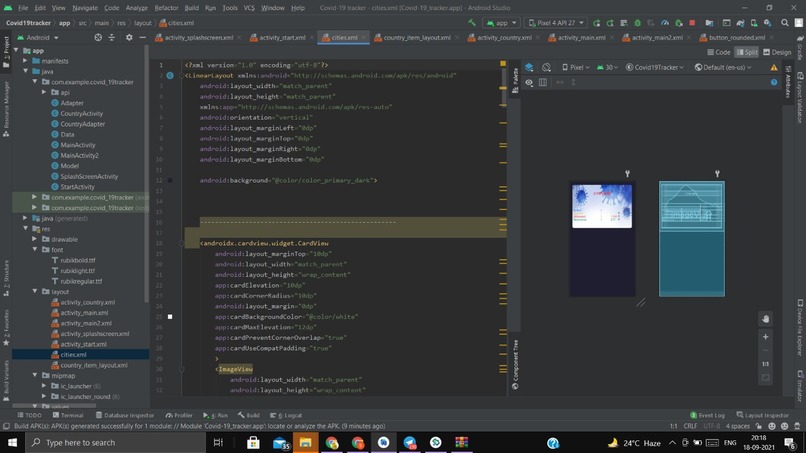Open the Microsoft Store taskbar icon
The width and height of the screenshot is (806, 453).
253,442
